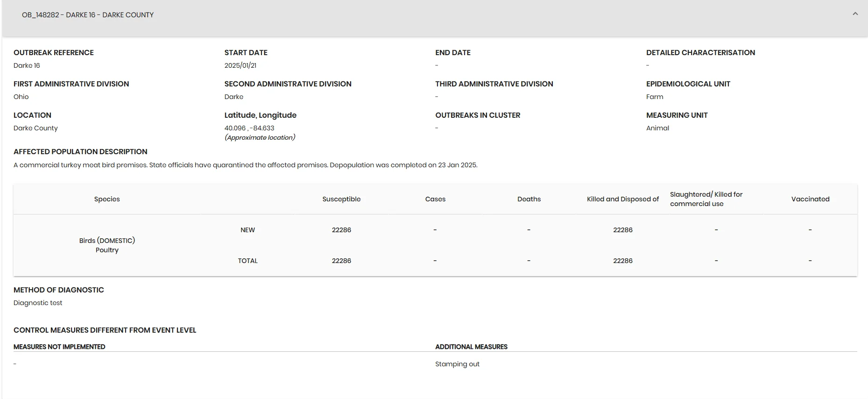Click the MEASURING UNIT label
Image resolution: width=868 pixels, height=399 pixels.
(677, 115)
